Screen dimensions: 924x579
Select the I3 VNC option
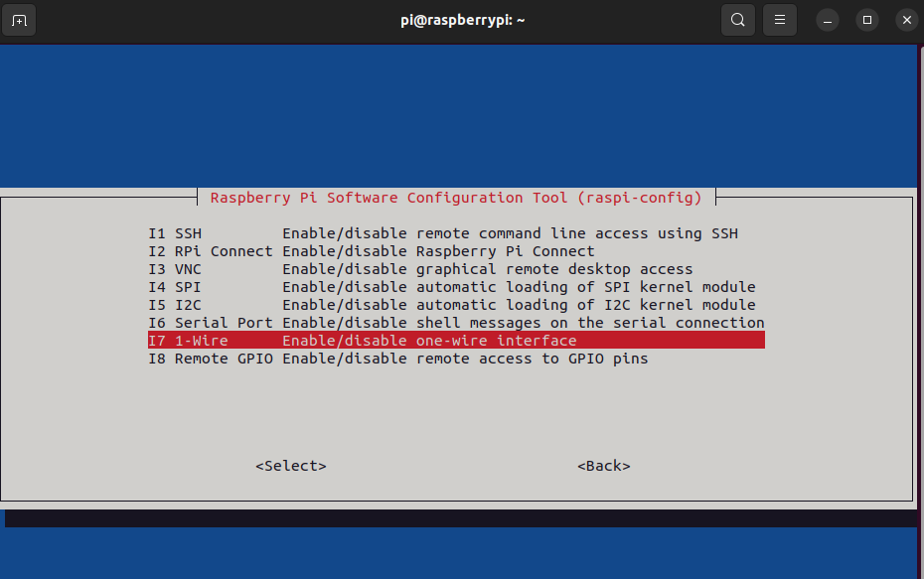(456, 269)
